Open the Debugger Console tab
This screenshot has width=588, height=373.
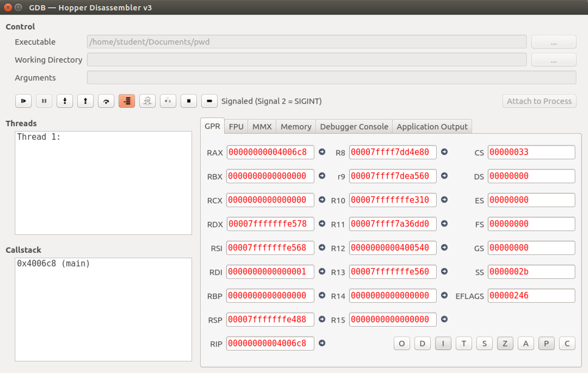(354, 127)
